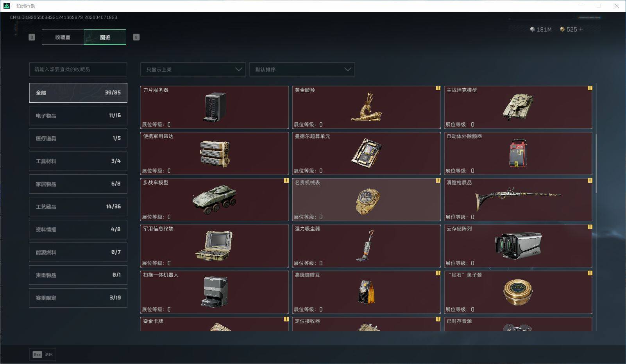Viewport: 626px width, 364px height.
Task: Switch to the 收藏室 tab
Action: pyautogui.click(x=63, y=37)
